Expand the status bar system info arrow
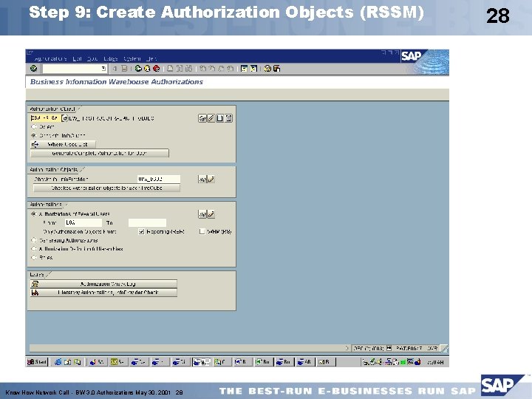532x399 pixels. click(x=347, y=348)
